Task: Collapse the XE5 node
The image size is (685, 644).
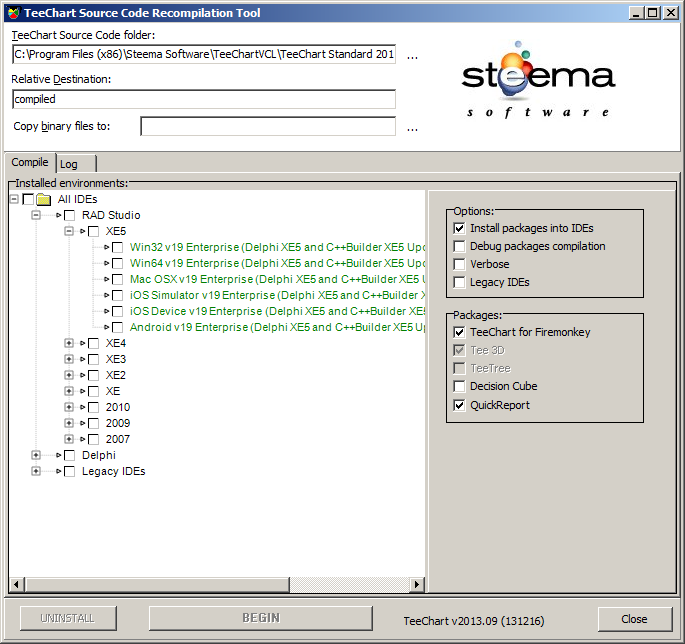Action: point(69,231)
